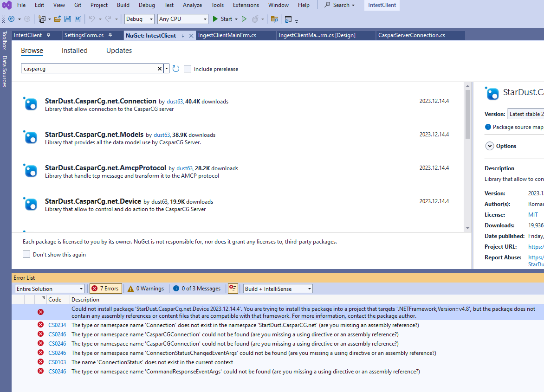Screen dimensions: 544x392
Task: Open the CS0103 error code link
Action: pyautogui.click(x=57, y=362)
